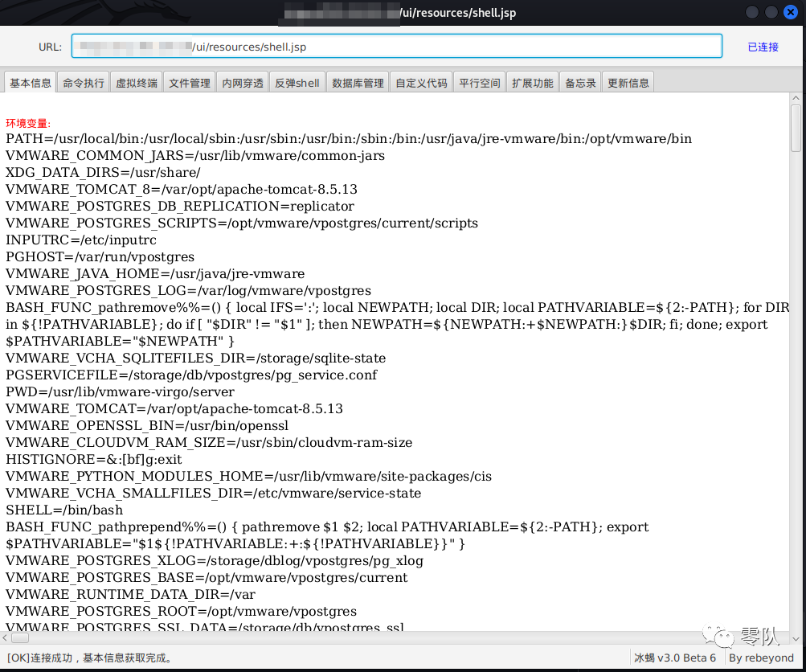Click the VMWARE_PYTHON_MODULES_HOME line
This screenshot has height=672, width=806.
248,477
